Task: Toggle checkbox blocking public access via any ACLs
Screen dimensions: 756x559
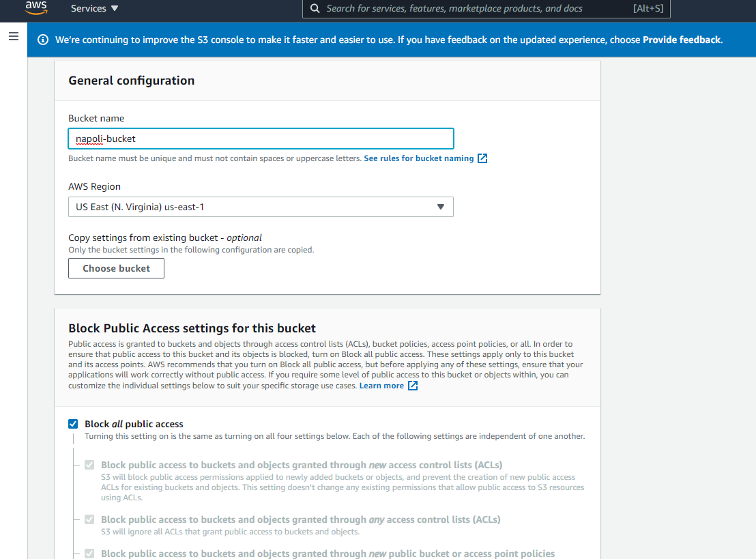Action: [89, 519]
